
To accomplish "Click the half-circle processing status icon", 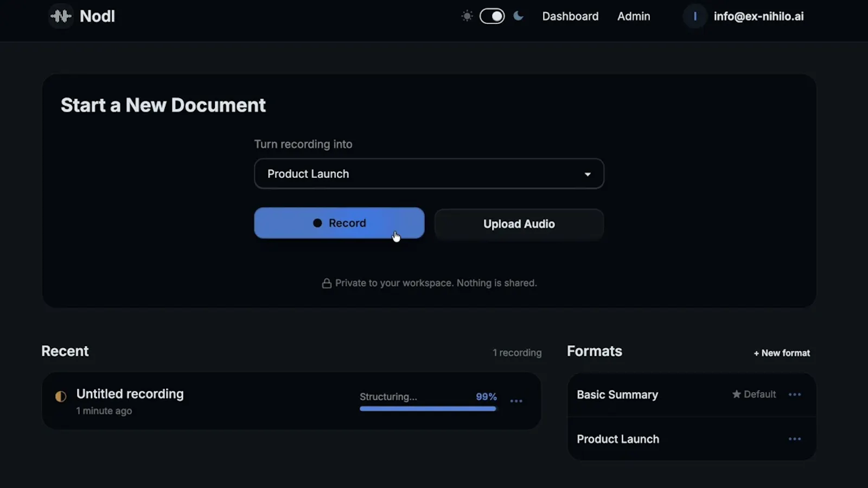I will click(x=61, y=396).
